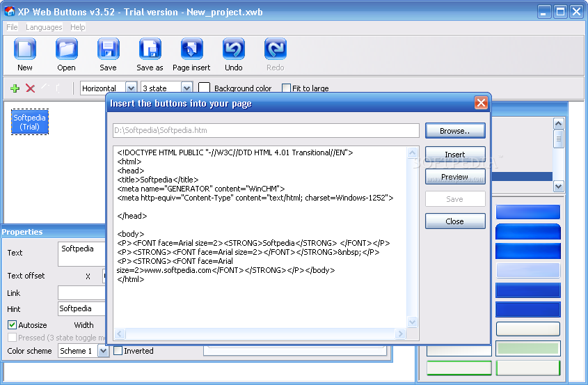Expand the 3 state dropdown
The image size is (588, 385).
186,88
